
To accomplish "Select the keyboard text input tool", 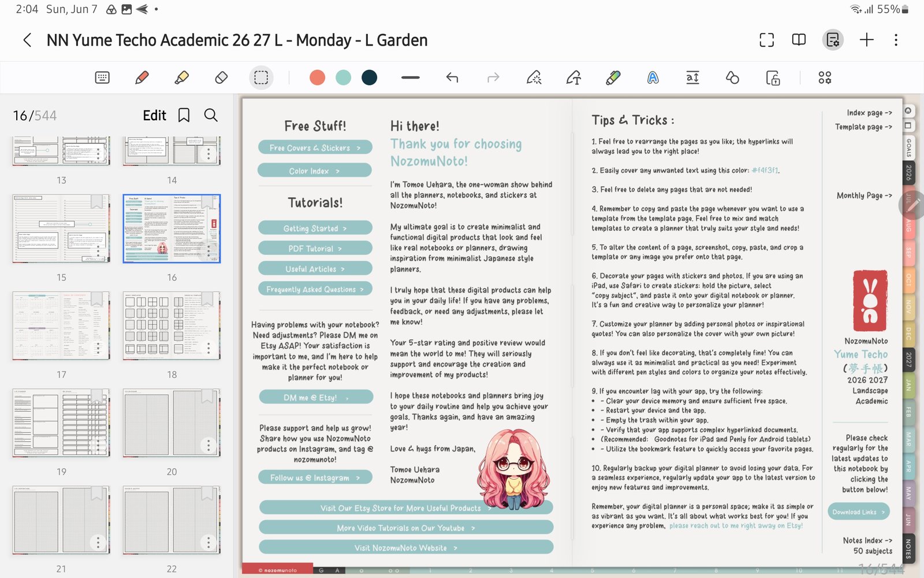I will coord(102,77).
